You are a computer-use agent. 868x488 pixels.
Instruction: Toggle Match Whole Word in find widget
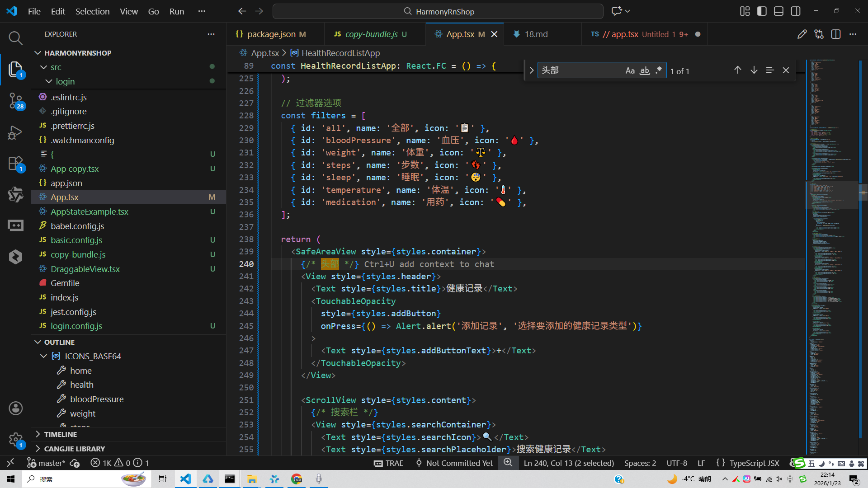point(645,70)
